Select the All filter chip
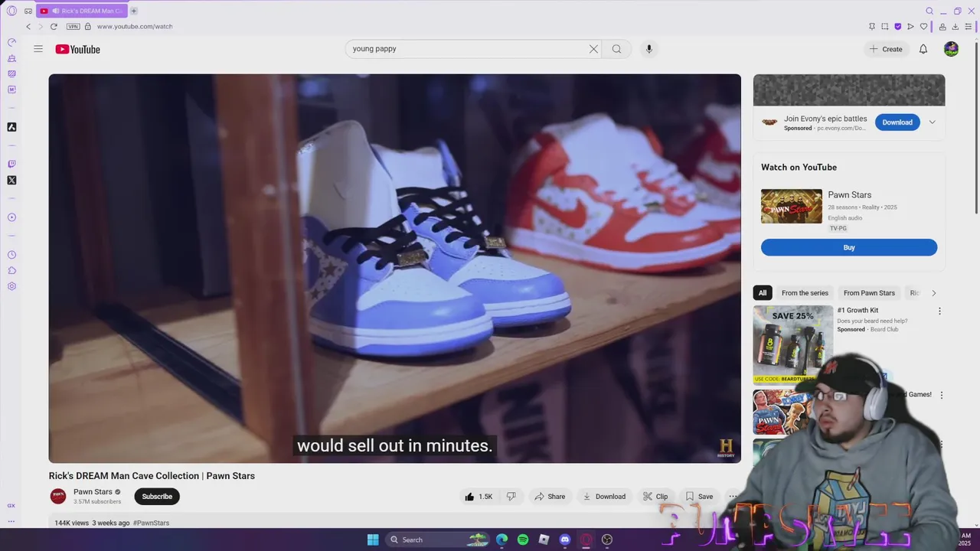The image size is (980, 551). point(763,293)
